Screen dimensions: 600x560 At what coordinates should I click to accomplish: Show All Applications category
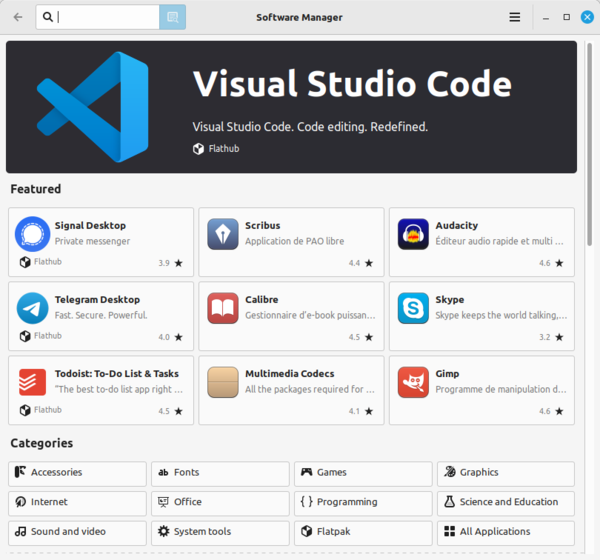[506, 531]
